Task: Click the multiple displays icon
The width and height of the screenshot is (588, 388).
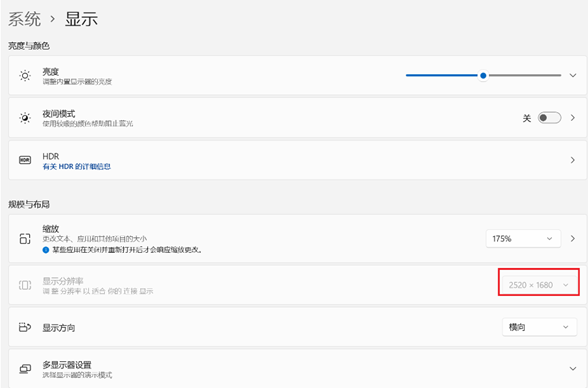Action: pos(25,369)
